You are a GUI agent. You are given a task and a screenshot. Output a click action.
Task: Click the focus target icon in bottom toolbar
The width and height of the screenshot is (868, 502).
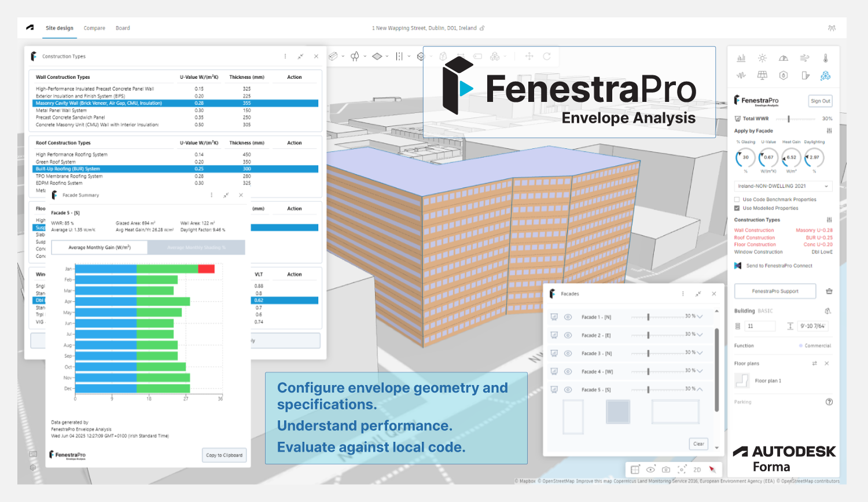[682, 470]
